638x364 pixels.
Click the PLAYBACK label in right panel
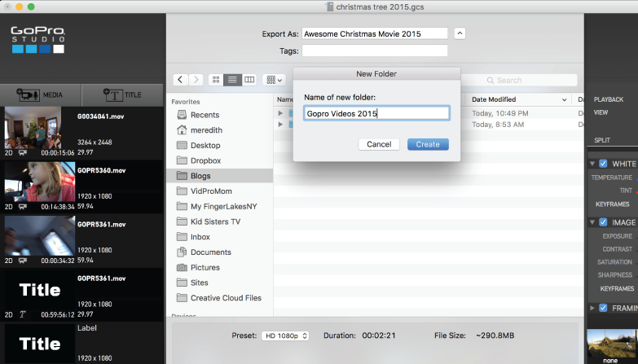click(x=609, y=99)
